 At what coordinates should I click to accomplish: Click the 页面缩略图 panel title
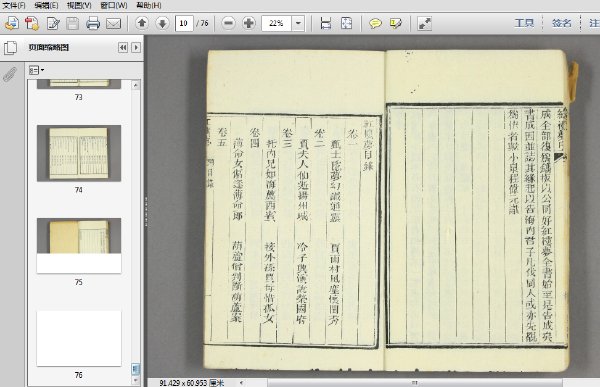tap(49, 47)
